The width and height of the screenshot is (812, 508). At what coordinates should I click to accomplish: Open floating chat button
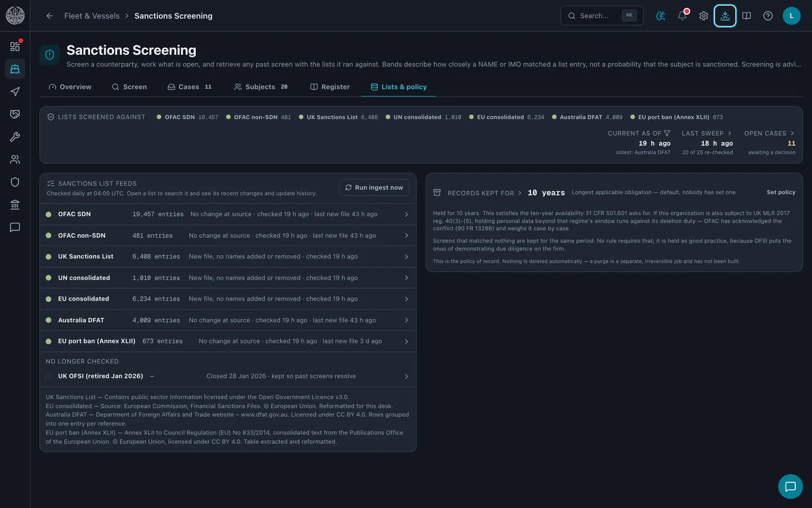click(790, 486)
